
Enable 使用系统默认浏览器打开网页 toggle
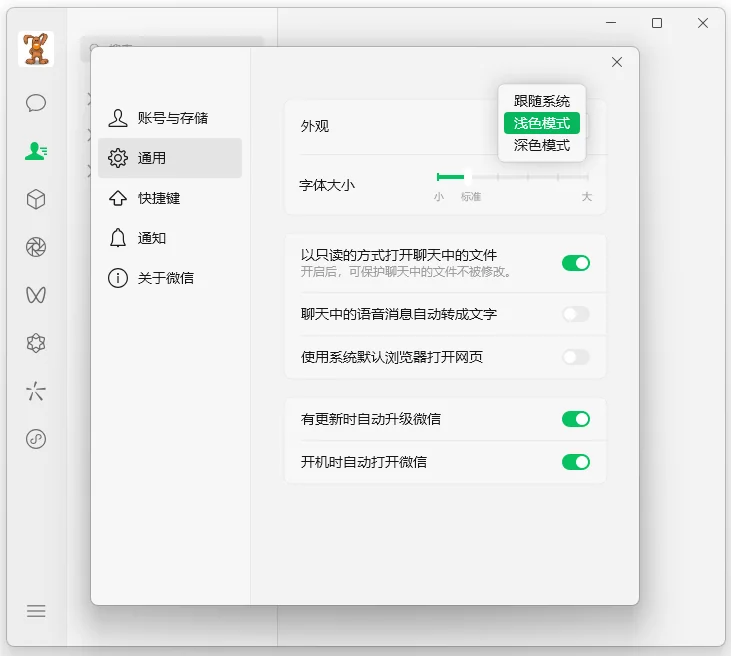tap(576, 357)
